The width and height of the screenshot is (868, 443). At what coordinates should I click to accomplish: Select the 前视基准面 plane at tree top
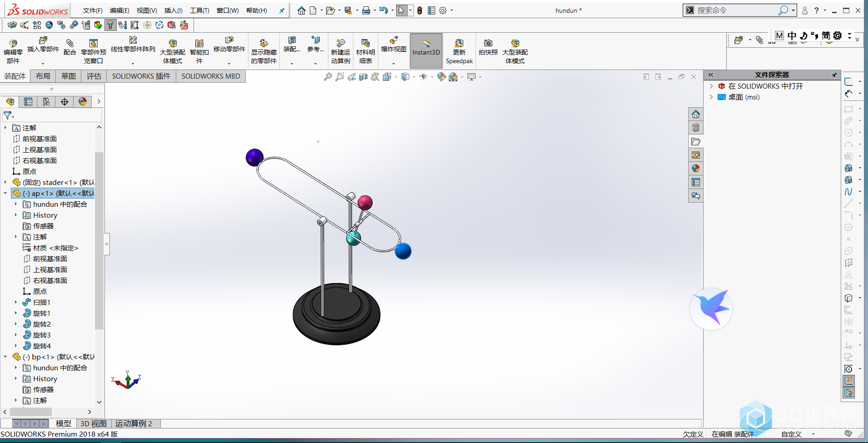click(x=40, y=139)
